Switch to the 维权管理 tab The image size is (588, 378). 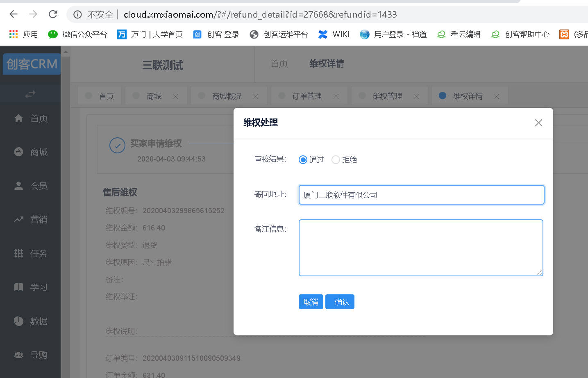(387, 96)
